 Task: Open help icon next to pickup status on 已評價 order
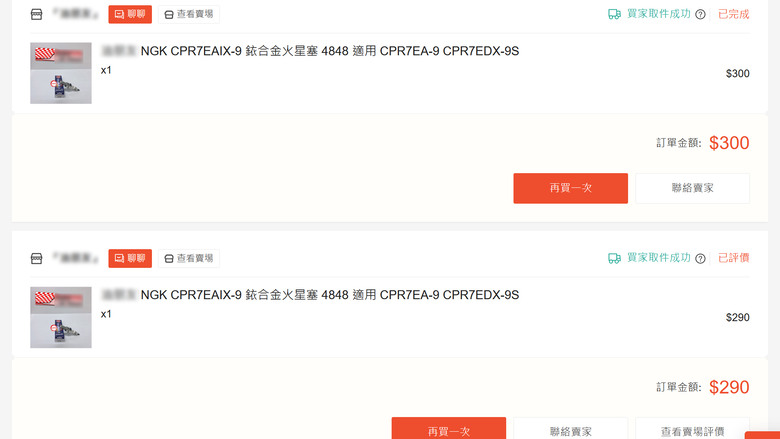pos(700,259)
